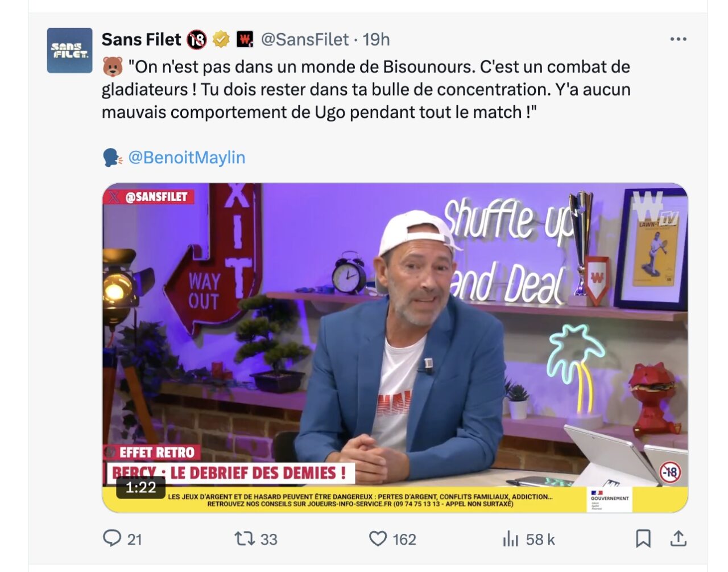Play the video thumbnail
Viewport: 728px width, 572px height.
pos(395,348)
